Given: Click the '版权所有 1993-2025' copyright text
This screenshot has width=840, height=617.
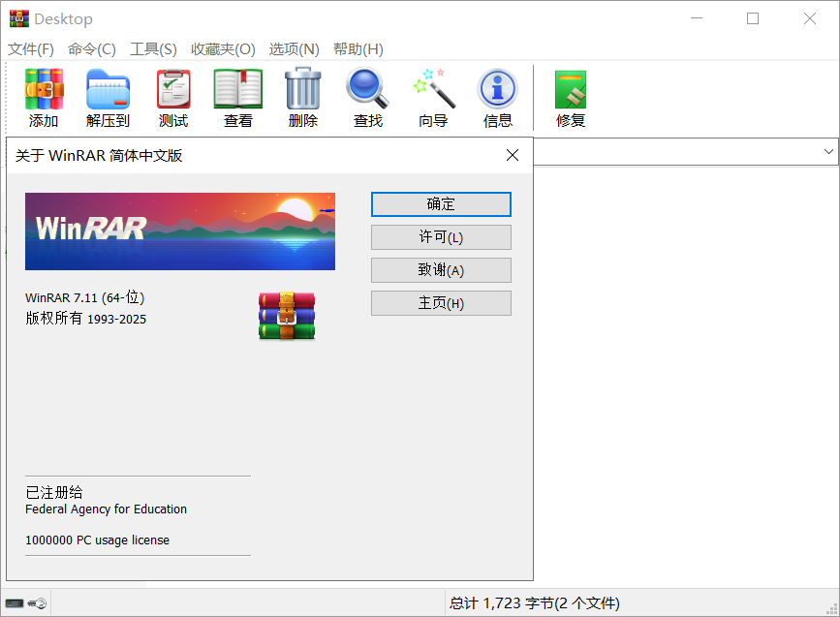Looking at the screenshot, I should coord(85,319).
